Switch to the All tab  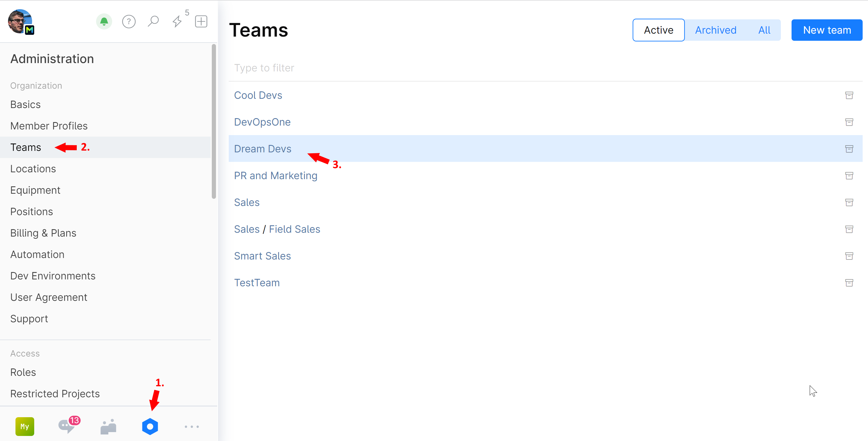click(x=764, y=30)
